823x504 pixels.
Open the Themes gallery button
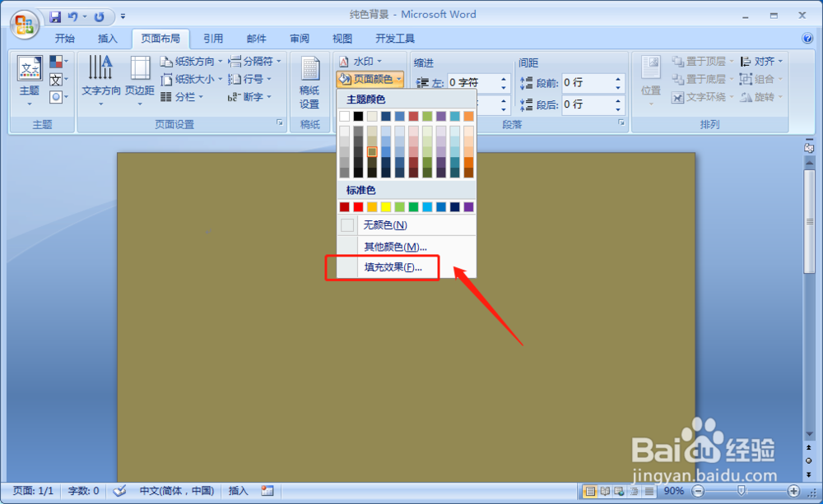30,81
